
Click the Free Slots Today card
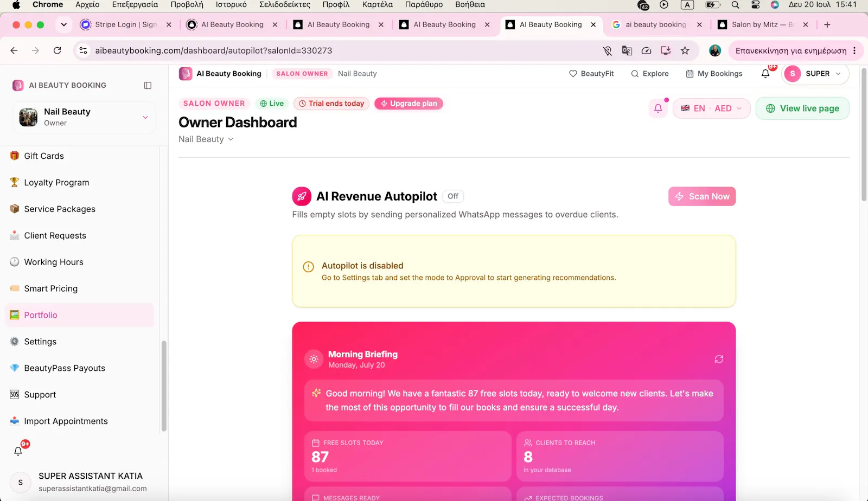(407, 456)
